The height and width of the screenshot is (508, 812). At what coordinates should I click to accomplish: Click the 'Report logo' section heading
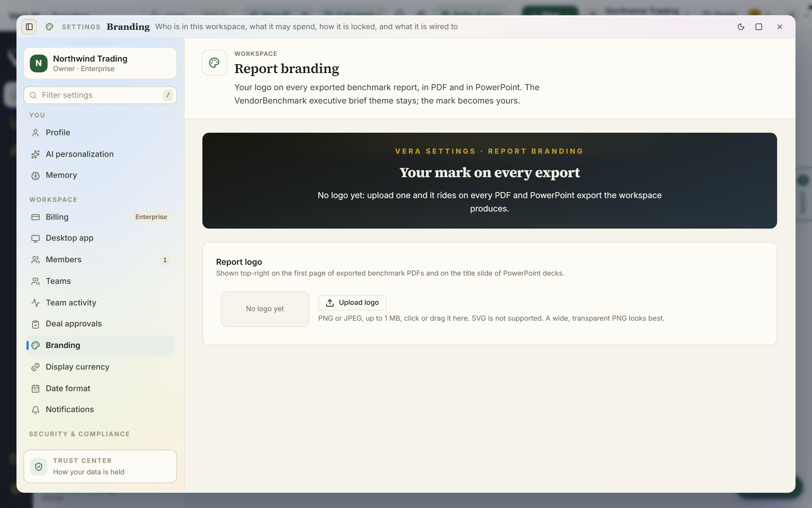coord(239,262)
